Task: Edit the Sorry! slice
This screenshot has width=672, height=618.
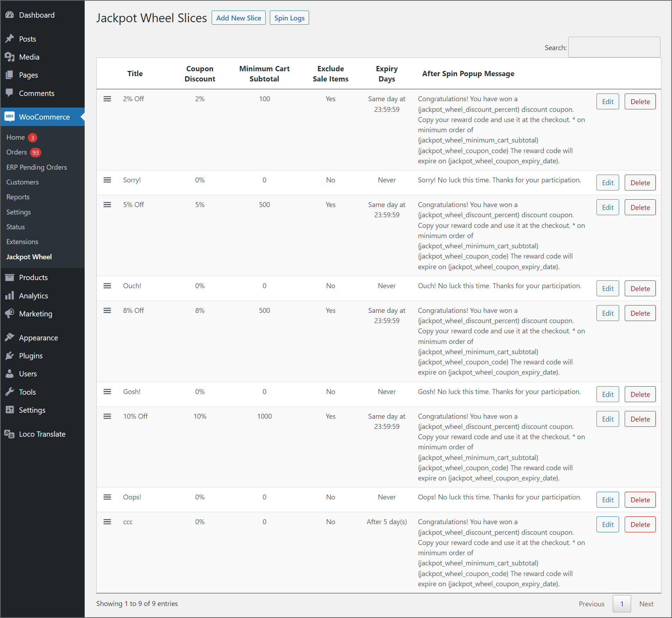Action: 607,182
